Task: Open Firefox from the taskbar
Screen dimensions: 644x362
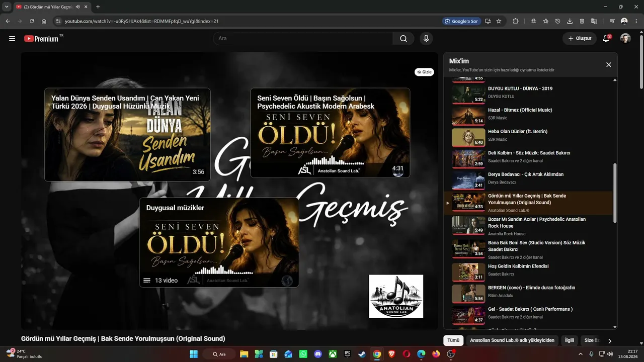Action: pyautogui.click(x=436, y=354)
